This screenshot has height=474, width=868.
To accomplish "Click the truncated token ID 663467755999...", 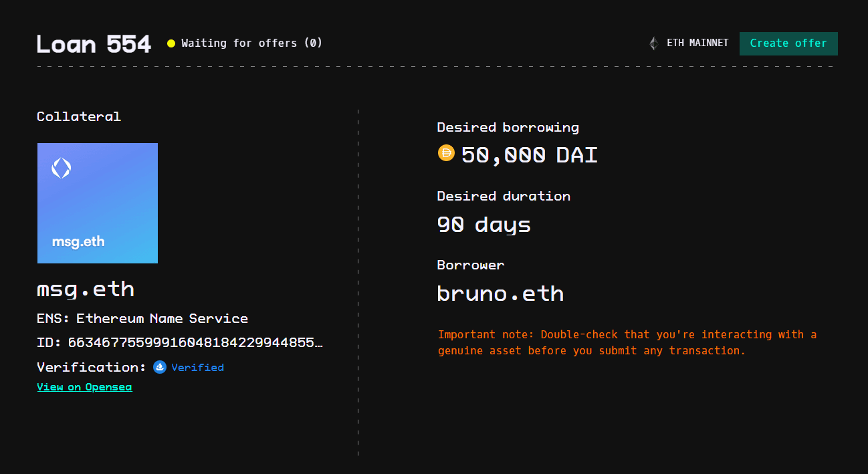I will pyautogui.click(x=195, y=343).
